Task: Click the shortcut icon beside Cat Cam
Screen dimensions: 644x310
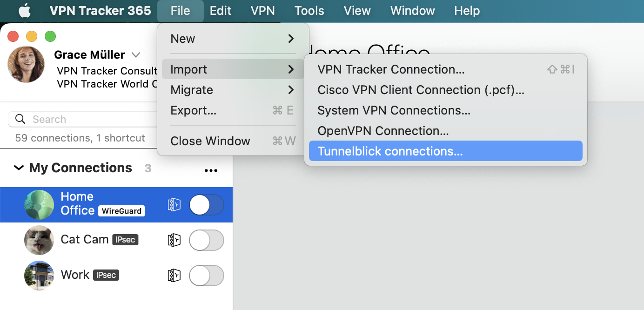Action: tap(174, 240)
